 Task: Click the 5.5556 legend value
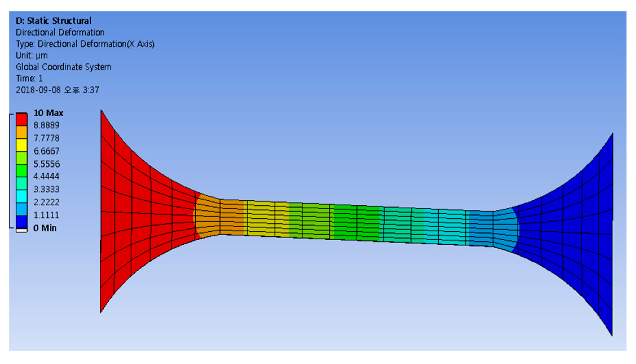[47, 164]
